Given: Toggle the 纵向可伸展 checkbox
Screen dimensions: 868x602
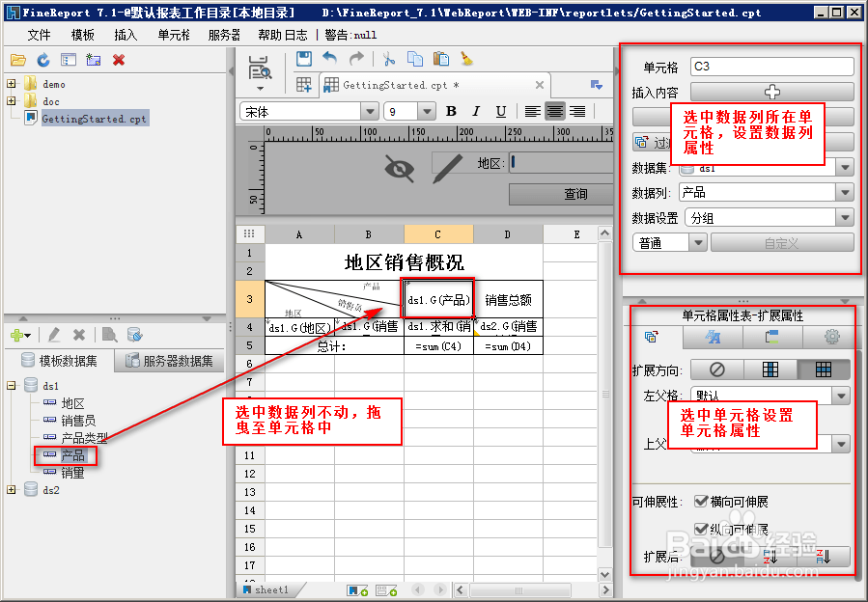Looking at the screenshot, I should tap(701, 529).
